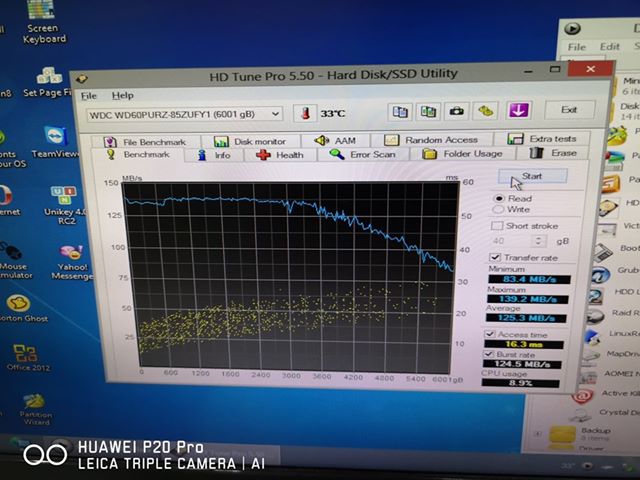Toggle the Access time checkbox
This screenshot has width=640, height=480.
click(490, 334)
